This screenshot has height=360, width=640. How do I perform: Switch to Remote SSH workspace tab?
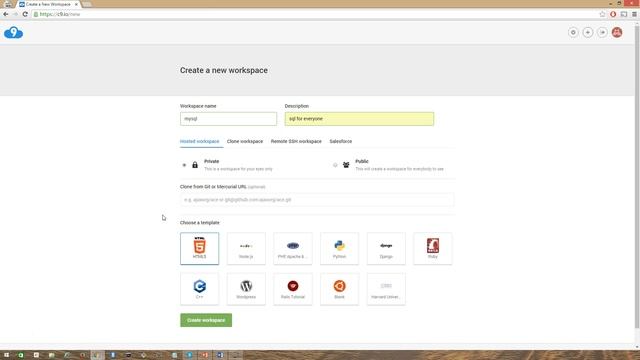tap(296, 141)
